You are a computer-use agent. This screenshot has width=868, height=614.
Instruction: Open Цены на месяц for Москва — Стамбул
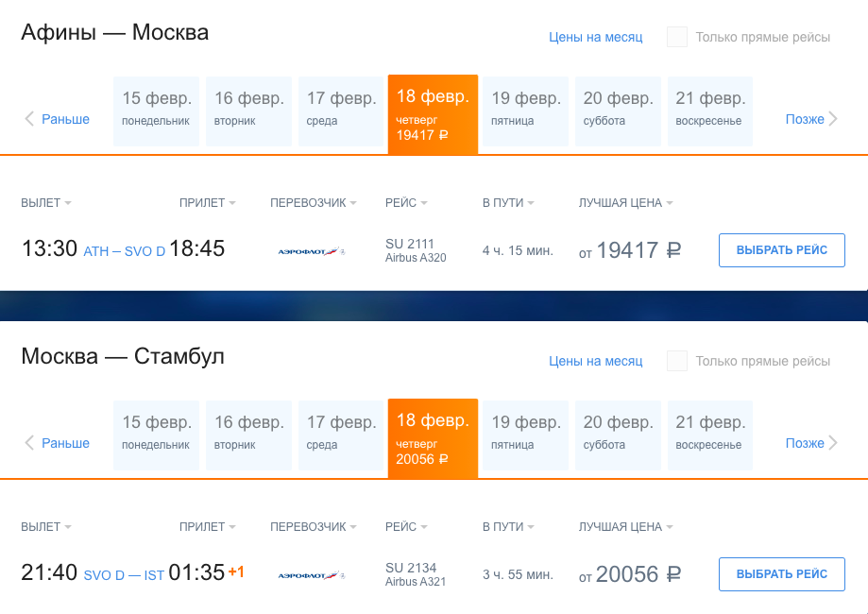pos(596,361)
